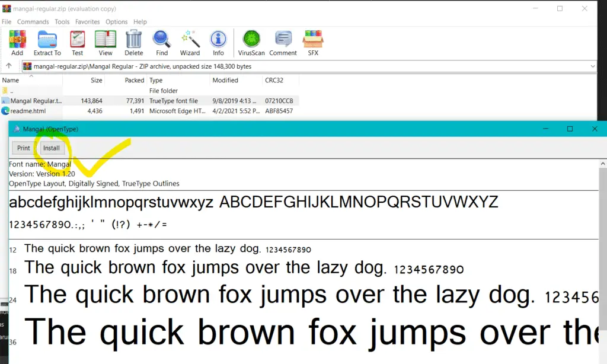
Task: Select the Extract To toolbar icon
Action: (47, 41)
